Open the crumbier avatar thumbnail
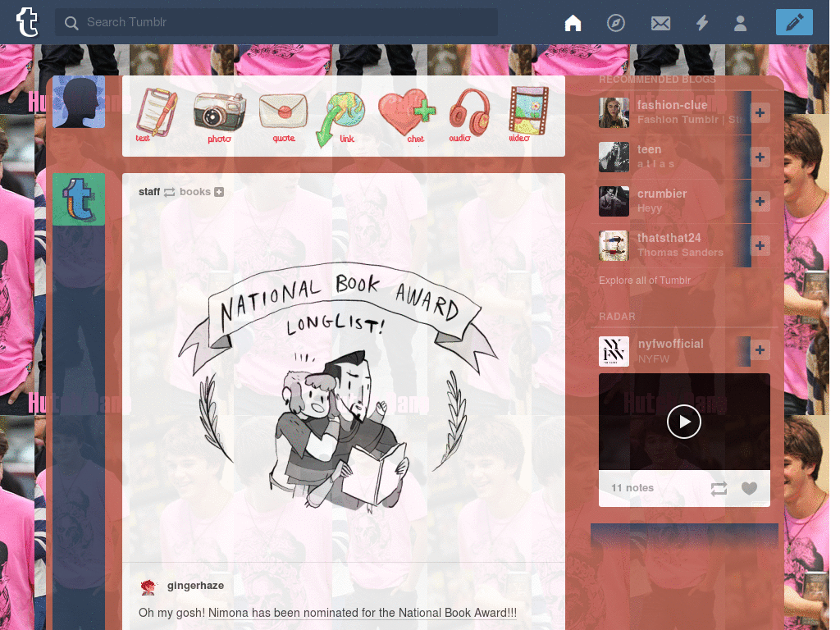Viewport: 840px width, 630px height. (614, 202)
